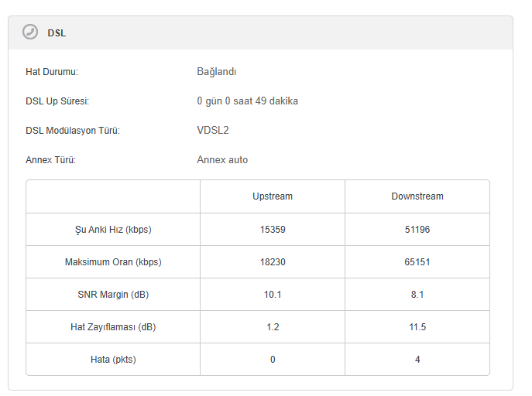Click the DSL Up Süresi label
The height and width of the screenshot is (396, 532).
click(x=58, y=101)
